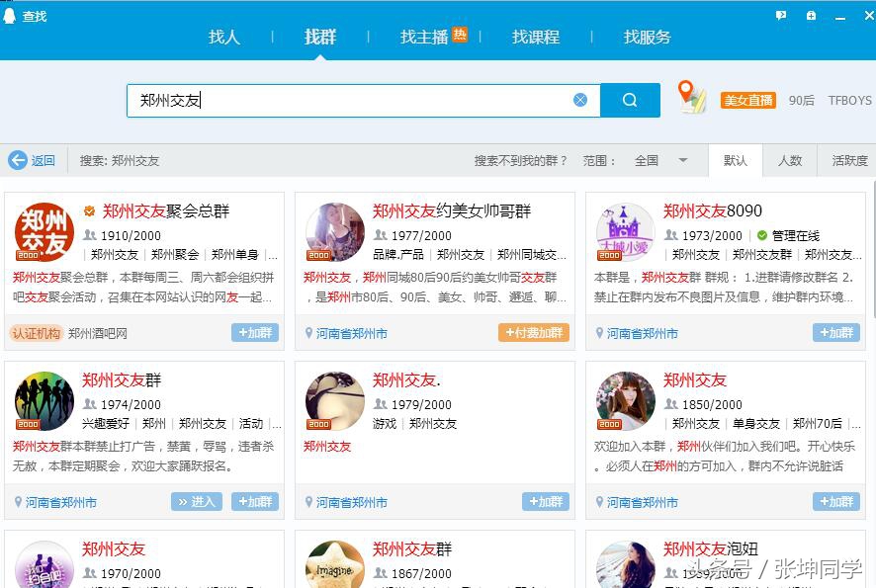Click the bell icon next to 查找

point(12,15)
